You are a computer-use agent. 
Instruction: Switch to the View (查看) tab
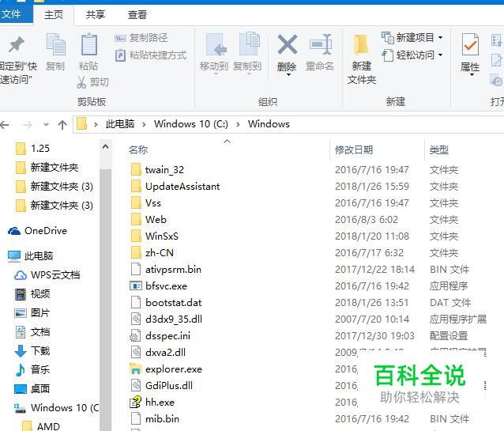pyautogui.click(x=137, y=14)
